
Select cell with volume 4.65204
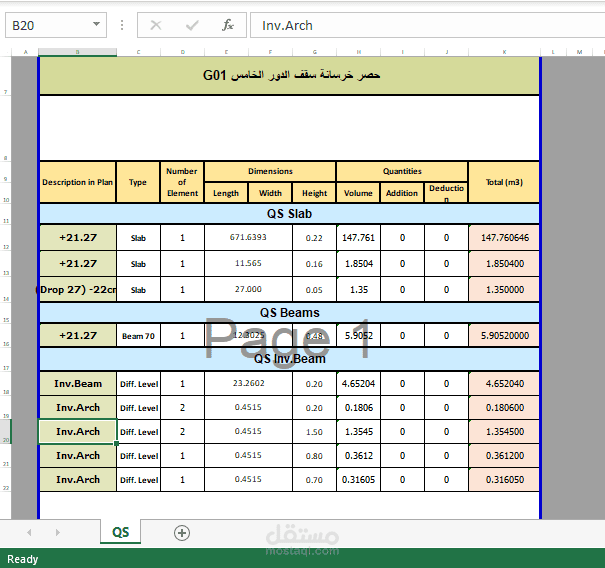tap(358, 384)
